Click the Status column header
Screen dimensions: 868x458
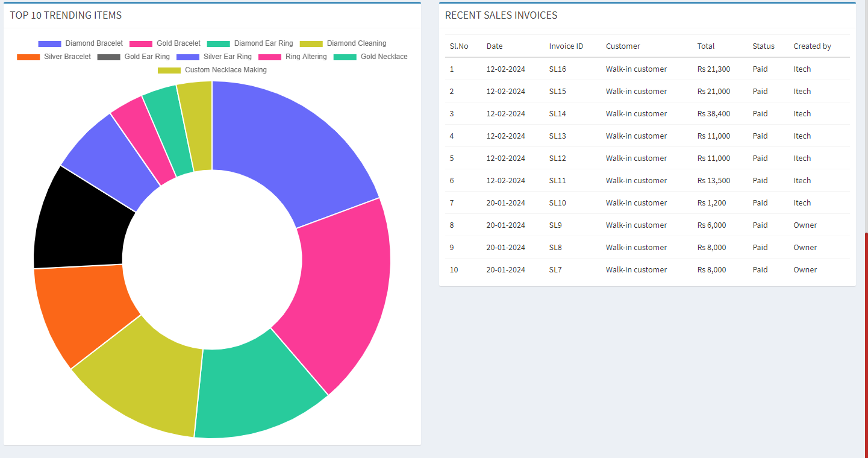pyautogui.click(x=763, y=46)
